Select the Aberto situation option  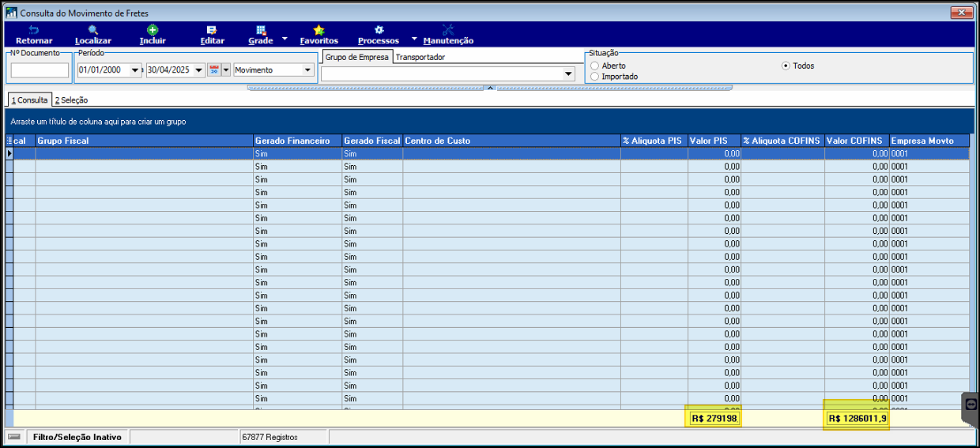(594, 66)
